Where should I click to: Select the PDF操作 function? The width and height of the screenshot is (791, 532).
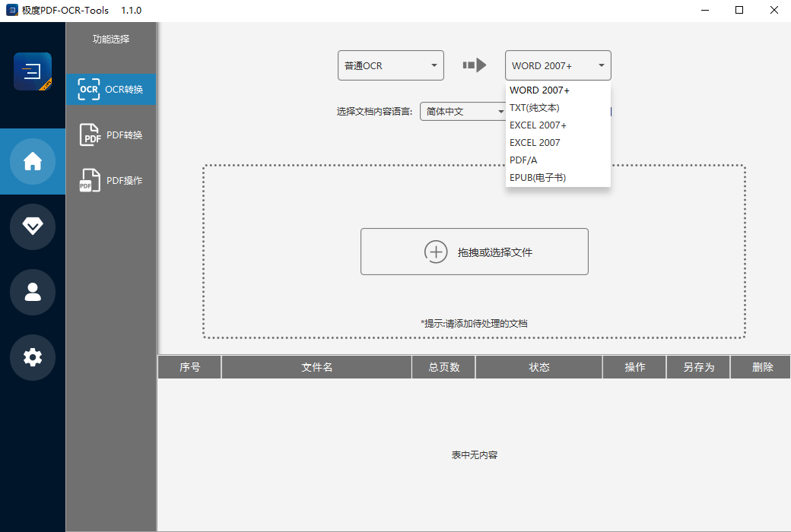point(111,180)
